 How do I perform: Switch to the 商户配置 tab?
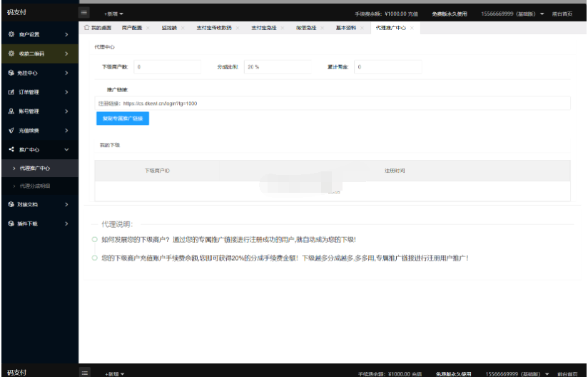[x=131, y=28]
